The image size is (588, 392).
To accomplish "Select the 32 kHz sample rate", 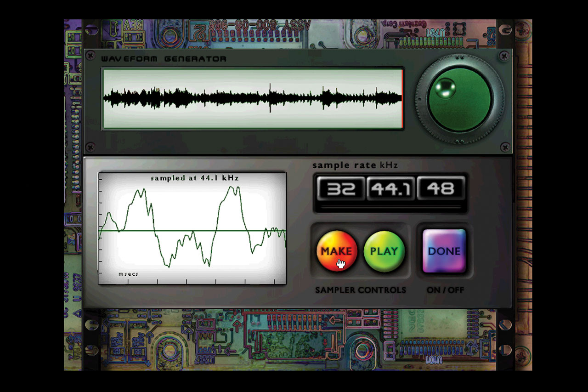I will (x=341, y=189).
